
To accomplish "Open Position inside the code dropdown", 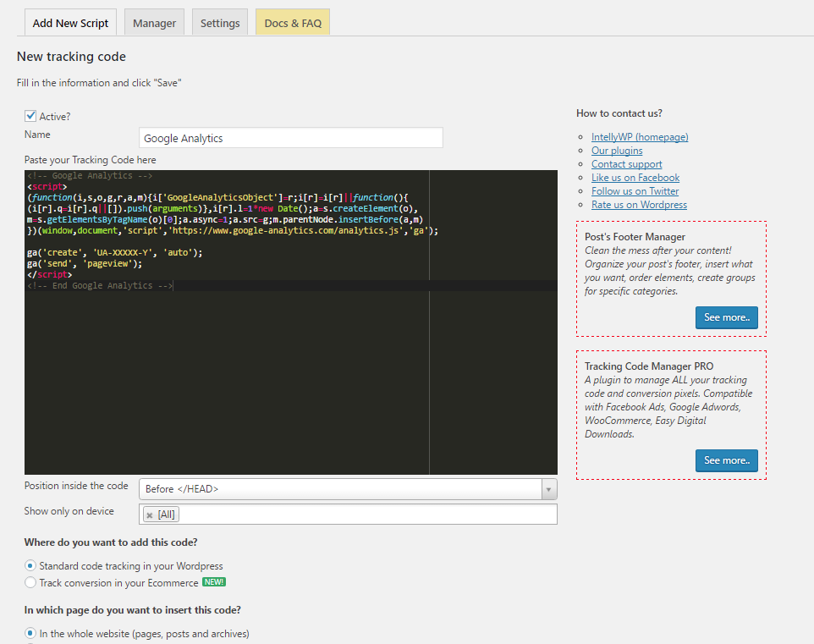I will (340, 489).
